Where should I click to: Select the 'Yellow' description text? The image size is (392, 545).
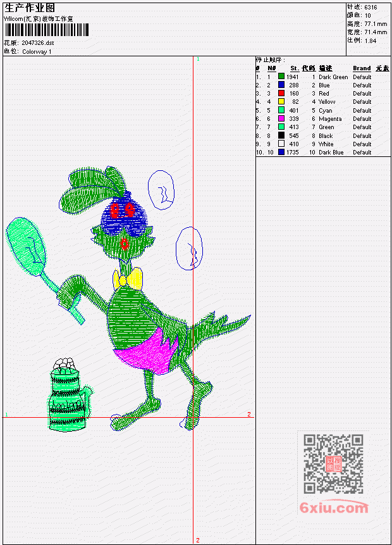pos(327,102)
